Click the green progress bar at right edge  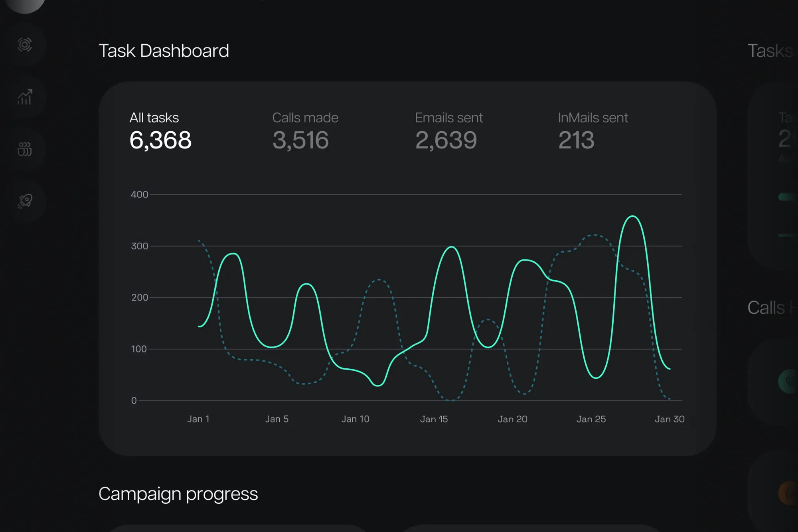tap(787, 197)
